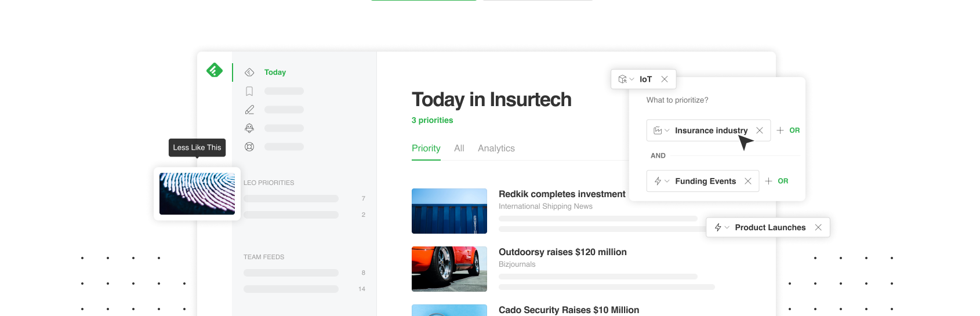The image size is (980, 316).
Task: Open the bookmark (read later) sidebar icon
Action: point(249,91)
